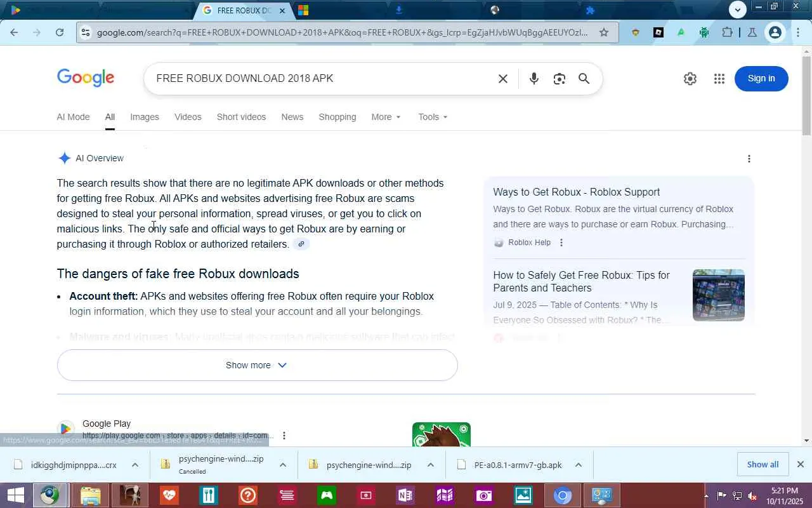Image resolution: width=812 pixels, height=508 pixels.
Task: Close the FREE ROBUX Google tab
Action: (x=282, y=10)
